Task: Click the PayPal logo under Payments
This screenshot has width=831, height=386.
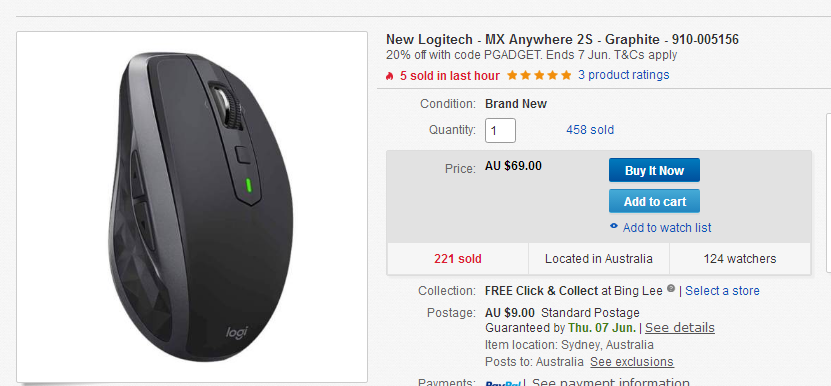Action: (x=504, y=383)
